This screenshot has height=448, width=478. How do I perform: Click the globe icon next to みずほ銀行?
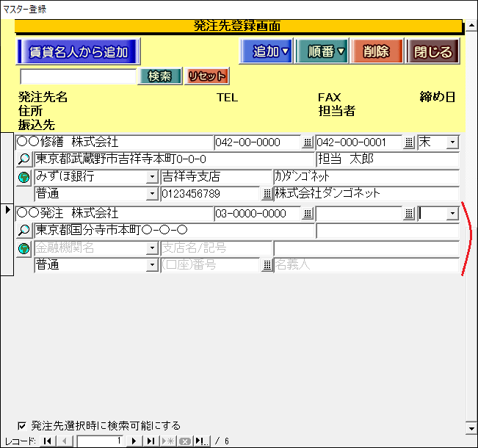pyautogui.click(x=23, y=177)
